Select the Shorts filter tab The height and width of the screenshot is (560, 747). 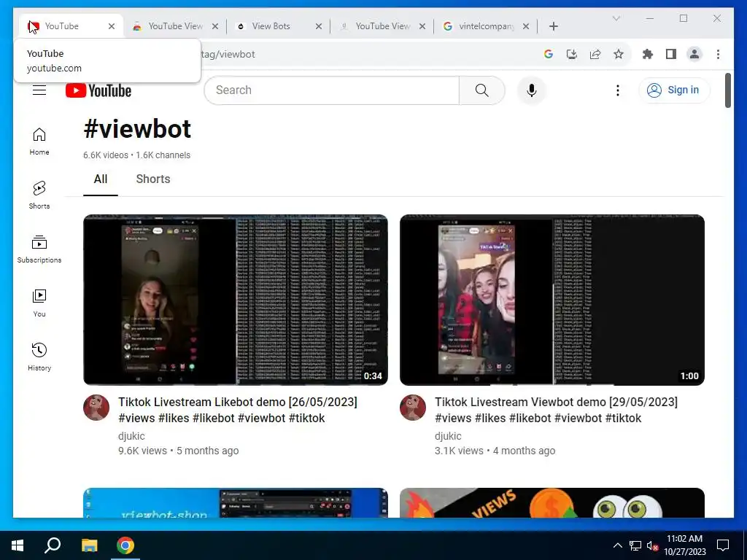[x=153, y=179]
